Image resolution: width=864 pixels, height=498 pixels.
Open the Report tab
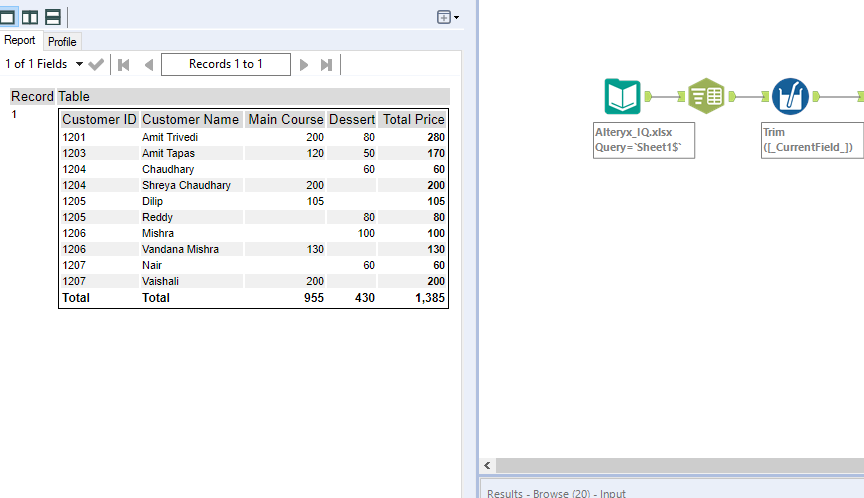click(x=20, y=40)
